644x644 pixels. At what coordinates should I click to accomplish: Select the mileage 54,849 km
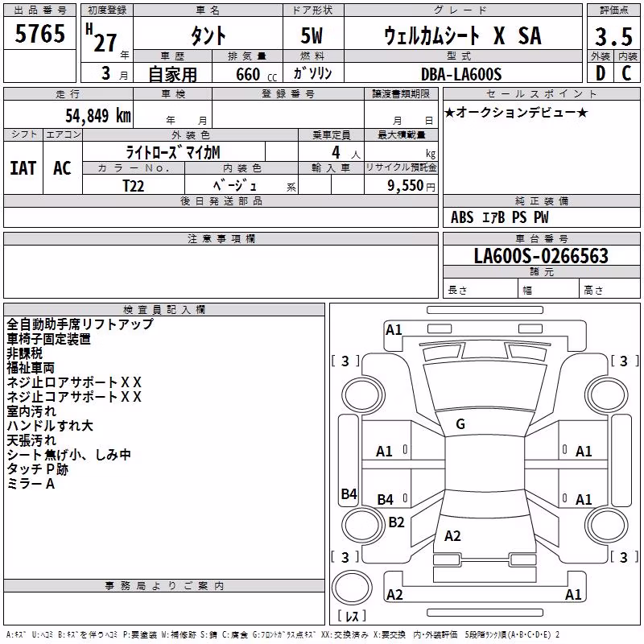tap(98, 115)
